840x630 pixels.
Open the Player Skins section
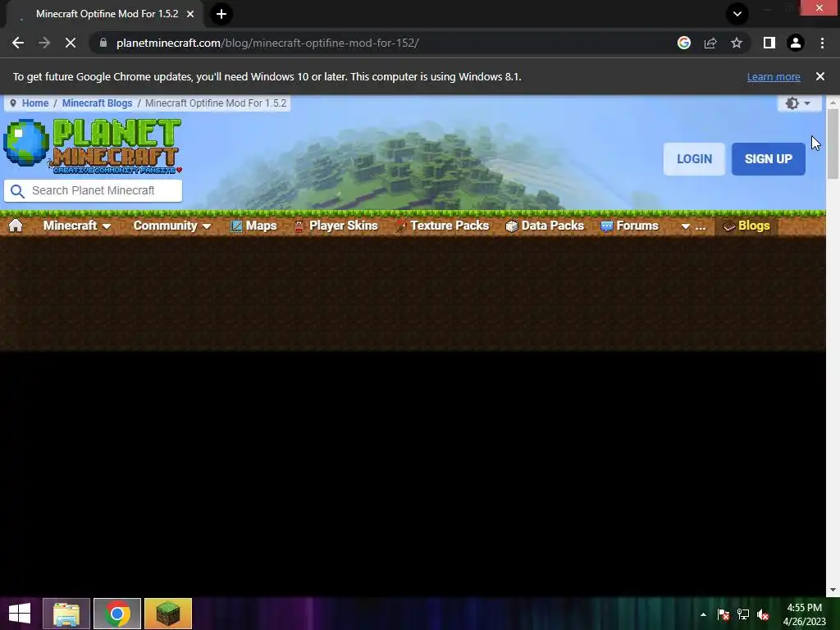click(336, 226)
